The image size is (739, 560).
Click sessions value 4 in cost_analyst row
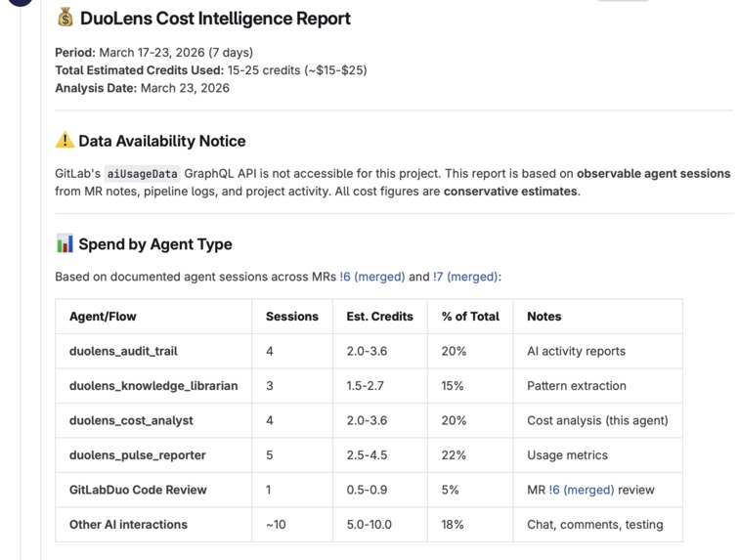pyautogui.click(x=270, y=420)
